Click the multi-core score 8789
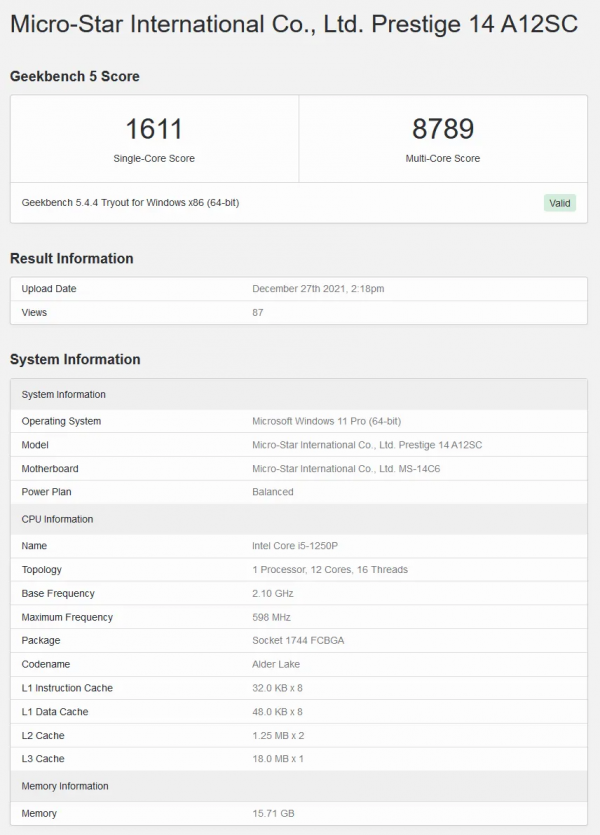Image resolution: width=600 pixels, height=835 pixels. pyautogui.click(x=443, y=129)
